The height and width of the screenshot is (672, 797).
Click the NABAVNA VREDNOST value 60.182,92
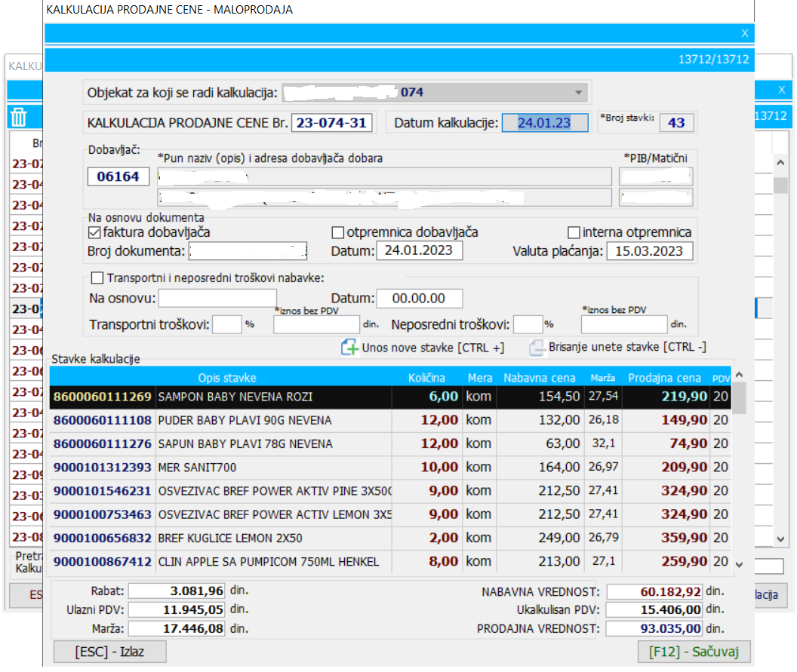click(654, 592)
